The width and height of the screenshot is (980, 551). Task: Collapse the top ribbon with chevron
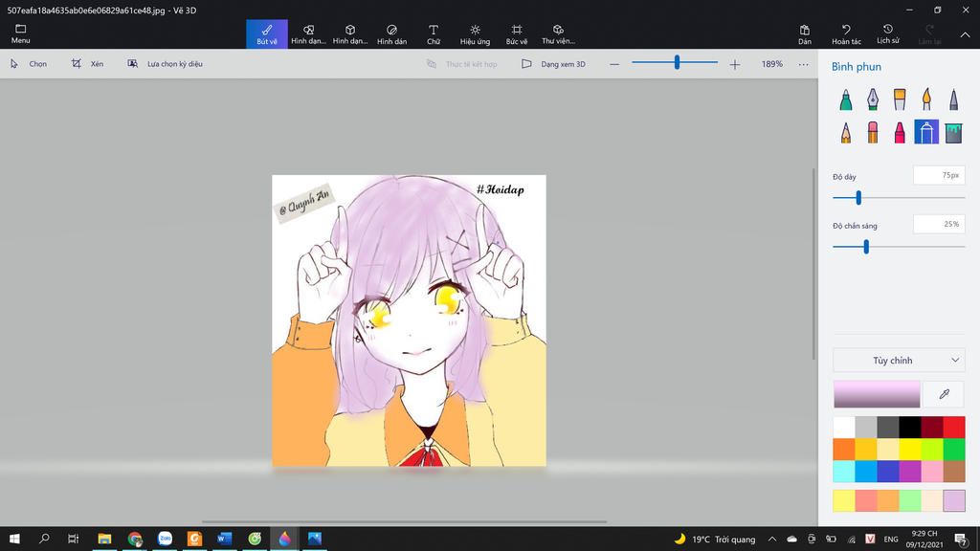pos(965,35)
